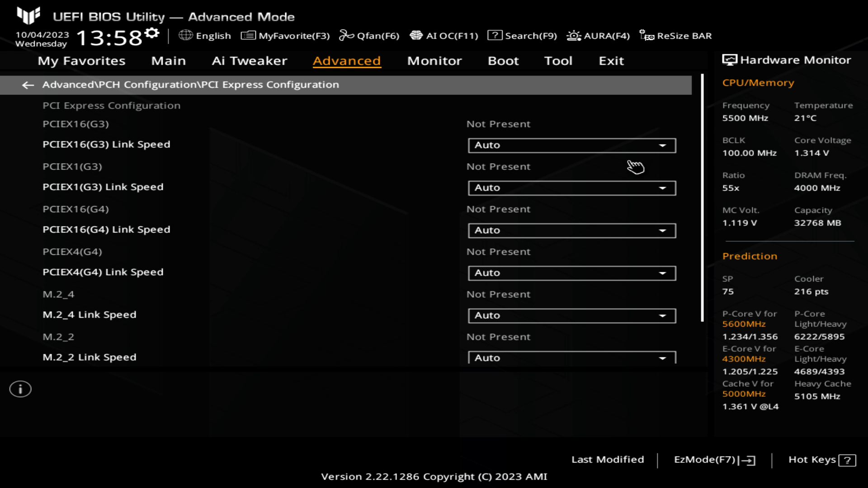Open Last Modified settings

point(607,459)
